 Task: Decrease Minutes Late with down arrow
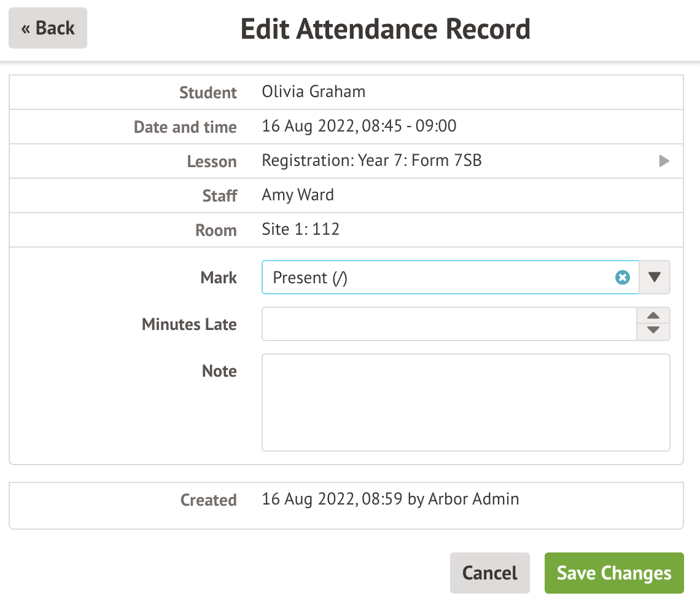tap(654, 331)
